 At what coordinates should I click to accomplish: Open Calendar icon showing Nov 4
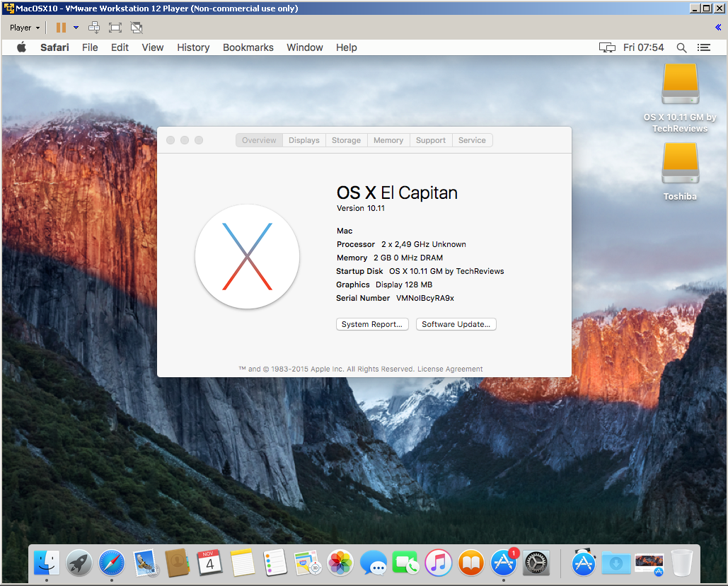click(209, 563)
